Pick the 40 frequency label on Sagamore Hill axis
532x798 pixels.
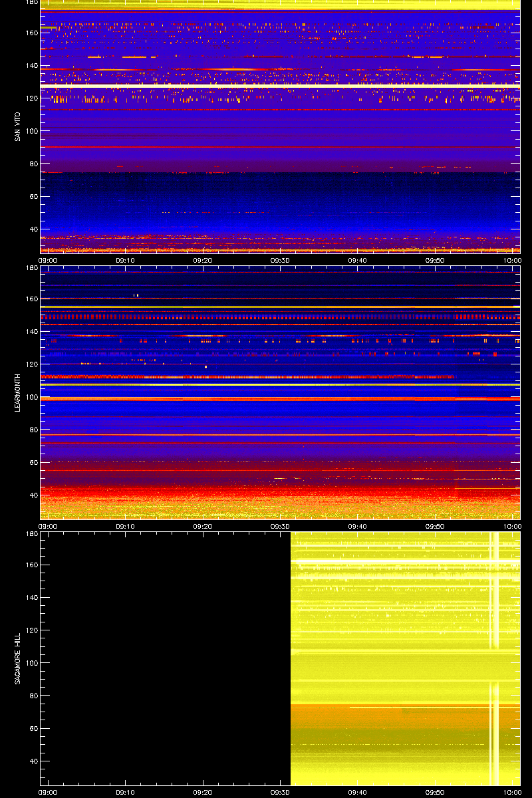[33, 761]
